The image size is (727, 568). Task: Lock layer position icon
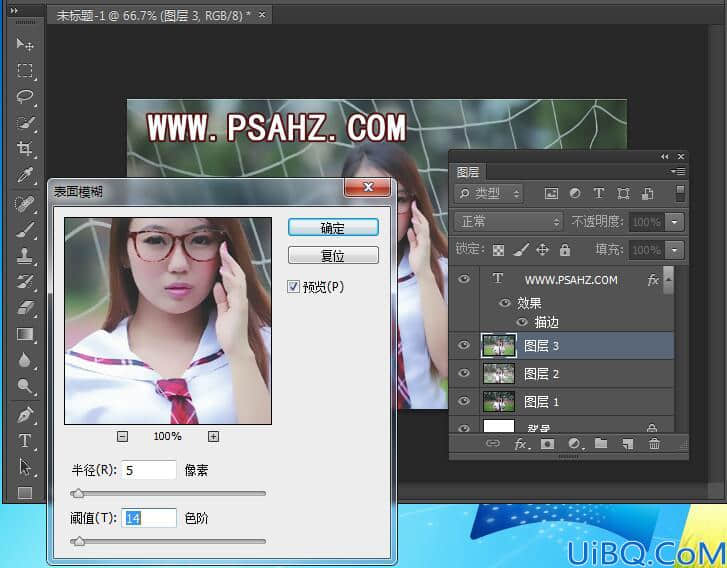click(542, 250)
